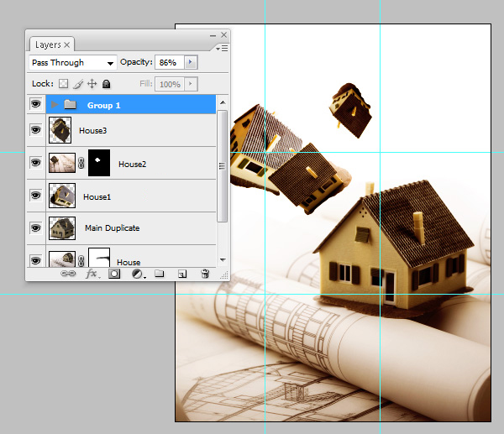Hide the House3 layer
The height and width of the screenshot is (434, 504).
tap(35, 130)
